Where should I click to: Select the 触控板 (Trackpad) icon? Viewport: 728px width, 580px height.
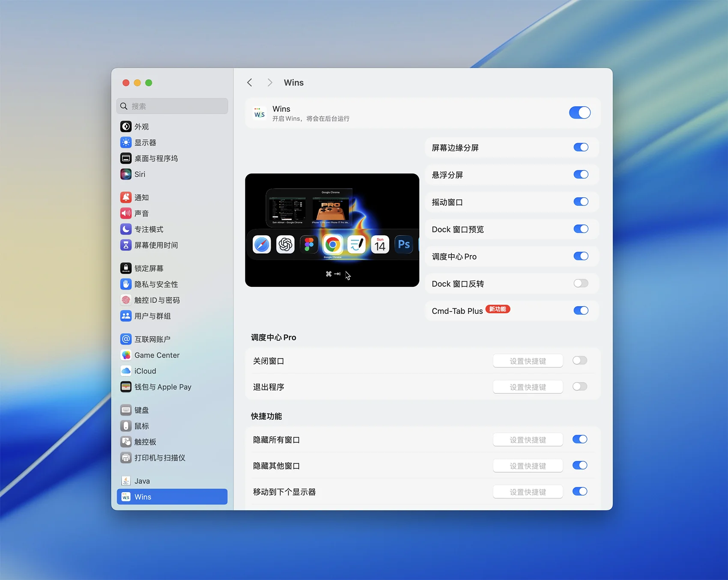point(126,442)
